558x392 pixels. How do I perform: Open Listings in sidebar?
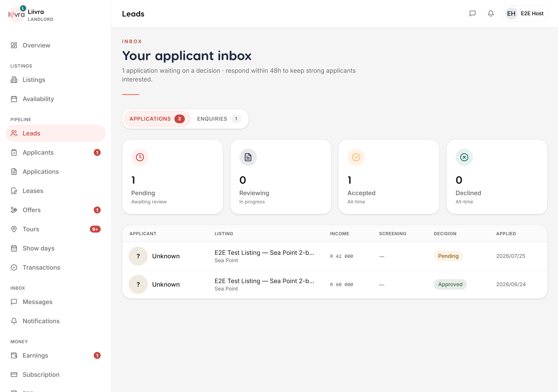pos(55,80)
